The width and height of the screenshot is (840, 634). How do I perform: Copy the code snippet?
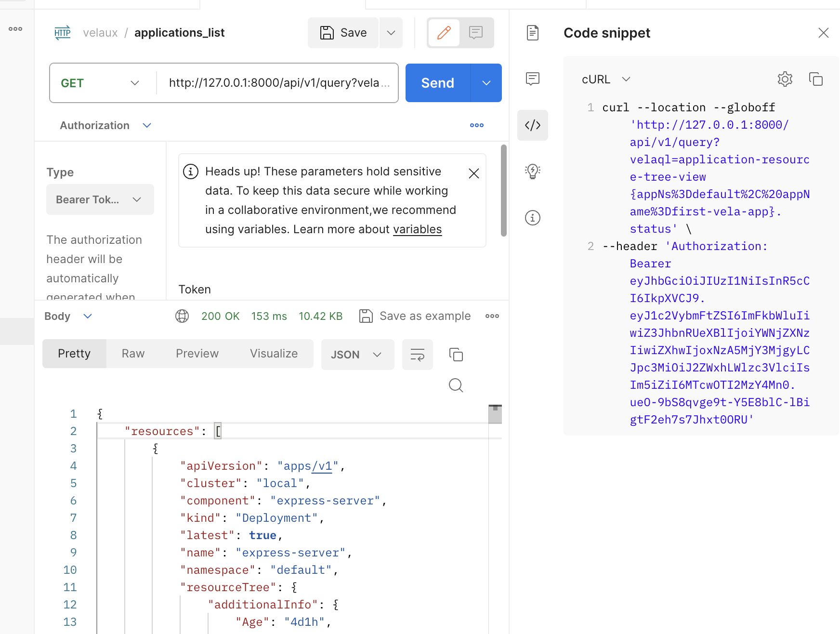pyautogui.click(x=816, y=79)
